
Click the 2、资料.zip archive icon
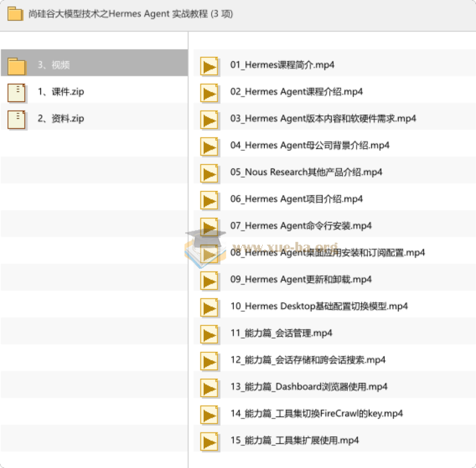pos(16,119)
